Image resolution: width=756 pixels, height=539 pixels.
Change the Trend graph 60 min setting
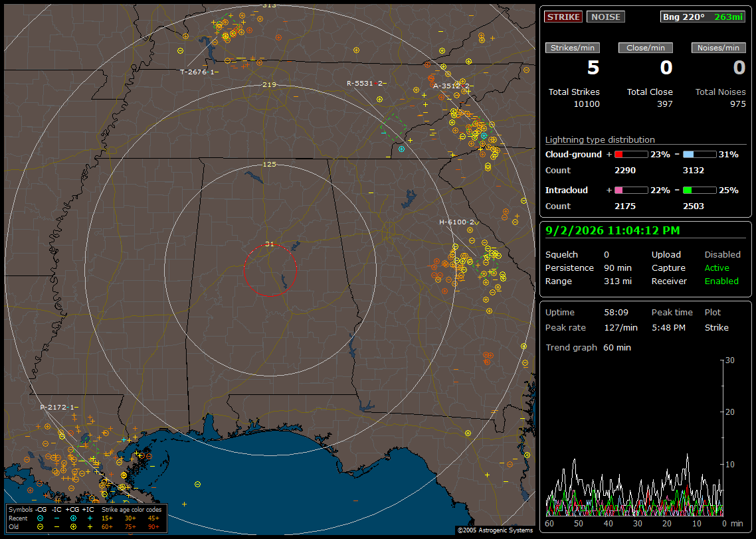[616, 347]
